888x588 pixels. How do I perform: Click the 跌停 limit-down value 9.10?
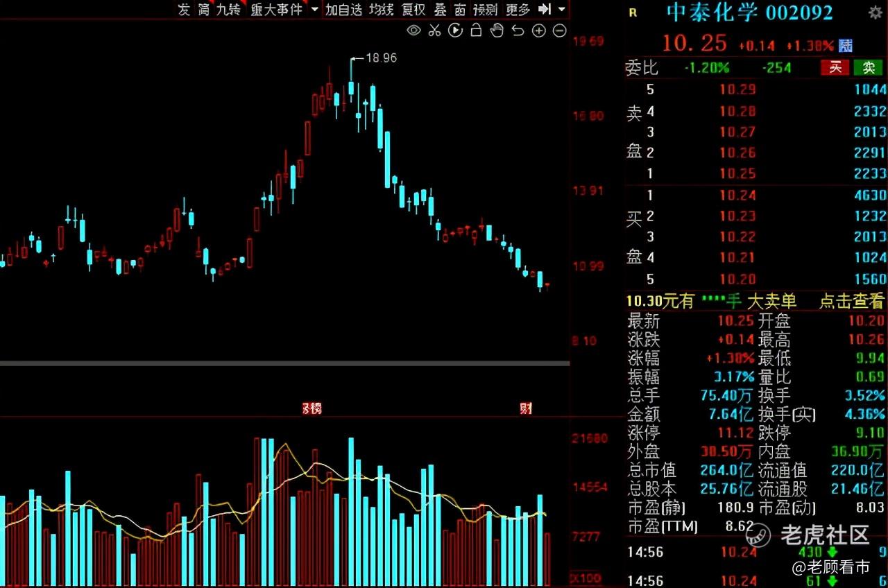(870, 433)
